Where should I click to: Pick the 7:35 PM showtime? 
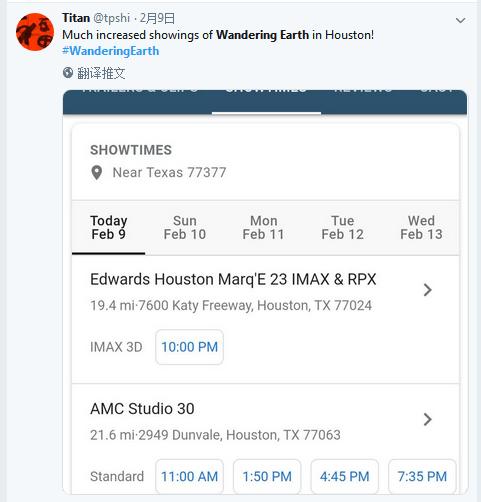[x=422, y=476]
